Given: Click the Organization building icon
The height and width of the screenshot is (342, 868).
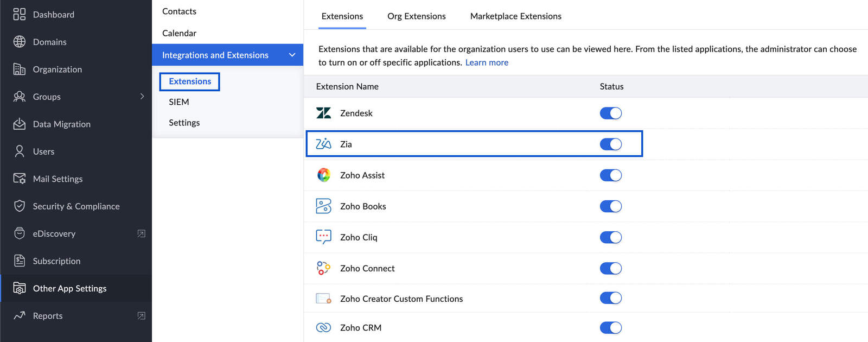Looking at the screenshot, I should click(x=20, y=69).
